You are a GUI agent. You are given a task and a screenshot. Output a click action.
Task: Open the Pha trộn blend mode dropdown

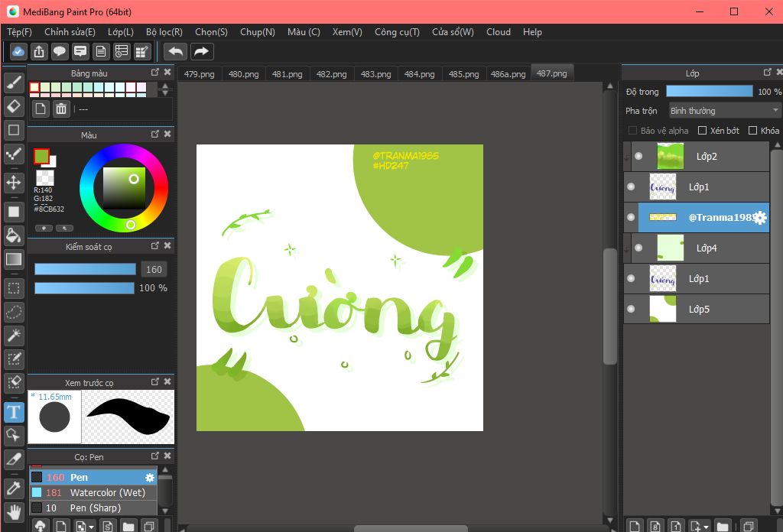[x=724, y=111]
